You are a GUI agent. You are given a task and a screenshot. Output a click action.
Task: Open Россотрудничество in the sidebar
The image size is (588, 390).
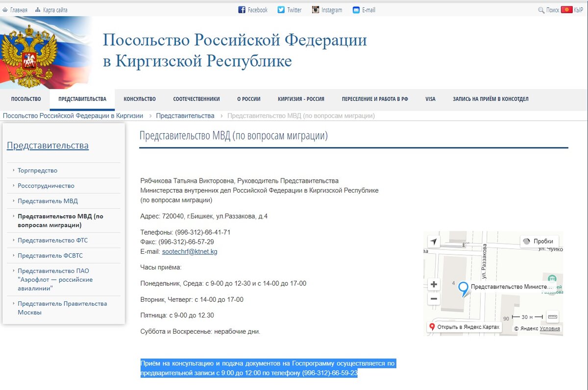click(46, 186)
